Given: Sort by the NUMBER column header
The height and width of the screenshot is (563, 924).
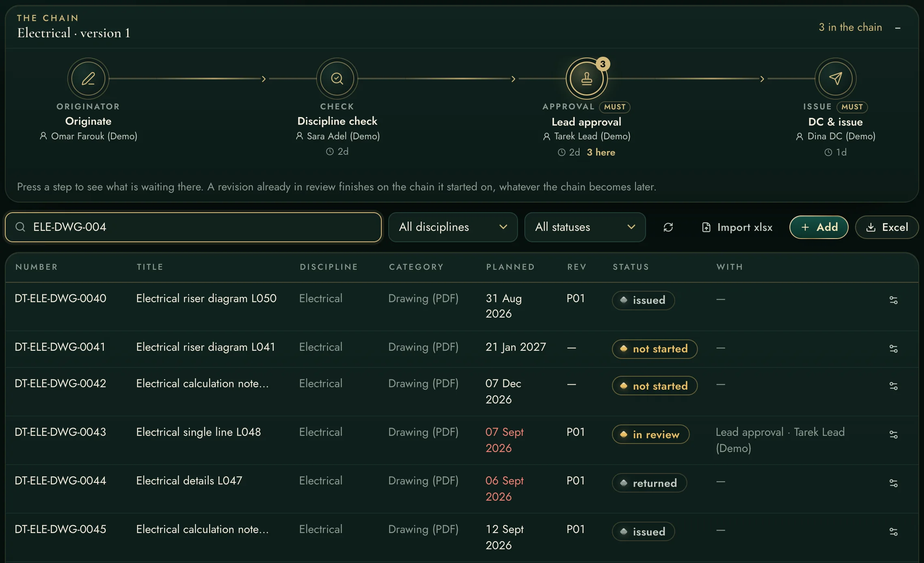Looking at the screenshot, I should click(x=36, y=267).
